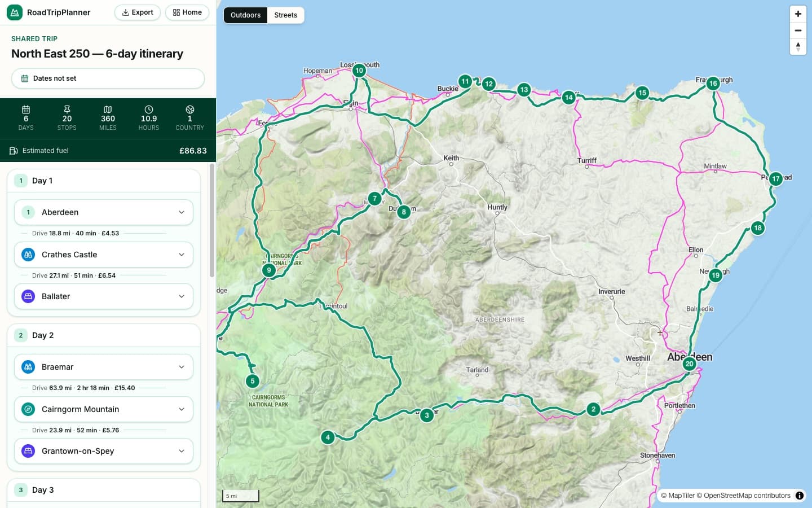Click the trip title North East 250

pyautogui.click(x=97, y=54)
